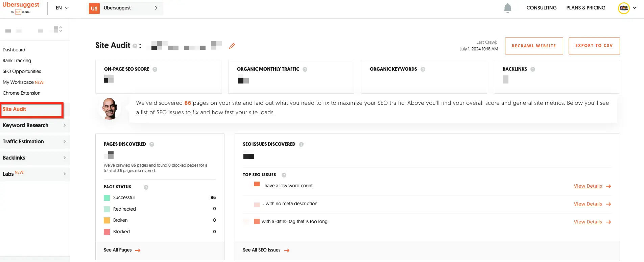Screen dimensions: 644x262
Task: Open the notifications bell
Action: (x=507, y=8)
